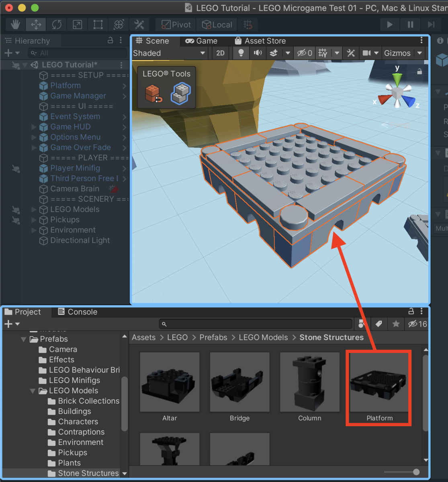The image size is (448, 482).
Task: Select the Hierarchy tab
Action: (x=28, y=41)
